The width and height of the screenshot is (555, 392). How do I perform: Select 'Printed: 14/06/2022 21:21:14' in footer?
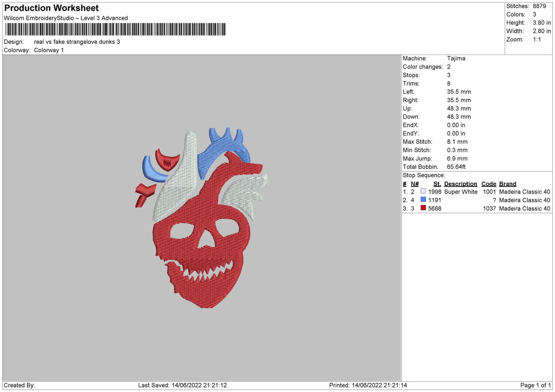[368, 385]
